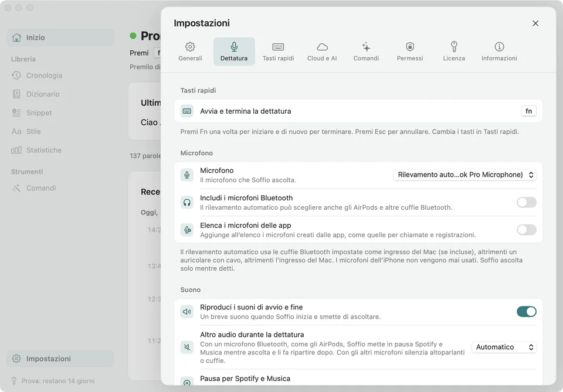563x392 pixels.
Task: Select the Comandi settings tab
Action: 366,52
